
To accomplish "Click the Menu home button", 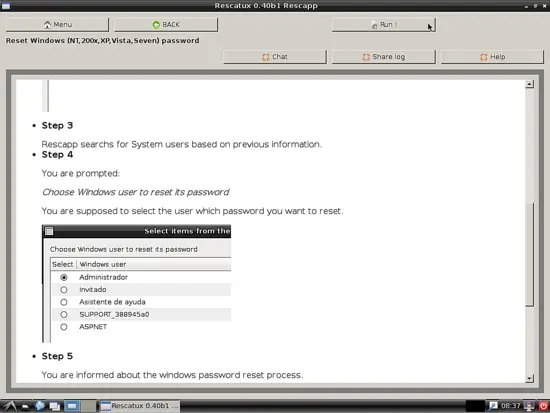I will pos(57,25).
